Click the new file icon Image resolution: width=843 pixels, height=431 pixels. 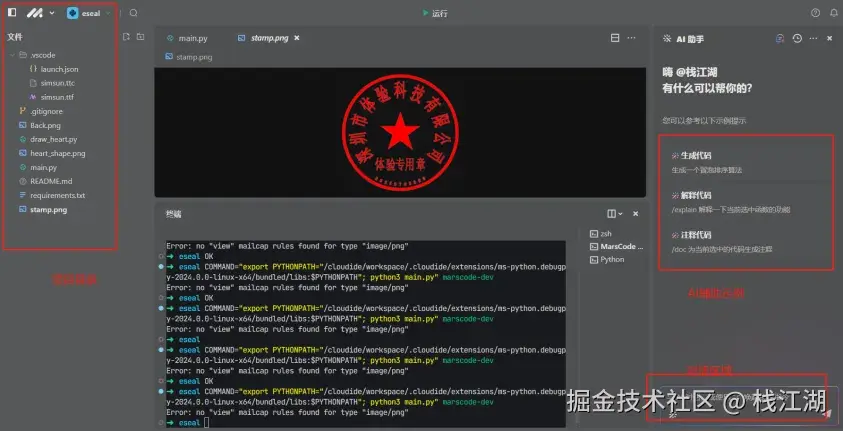[x=126, y=37]
